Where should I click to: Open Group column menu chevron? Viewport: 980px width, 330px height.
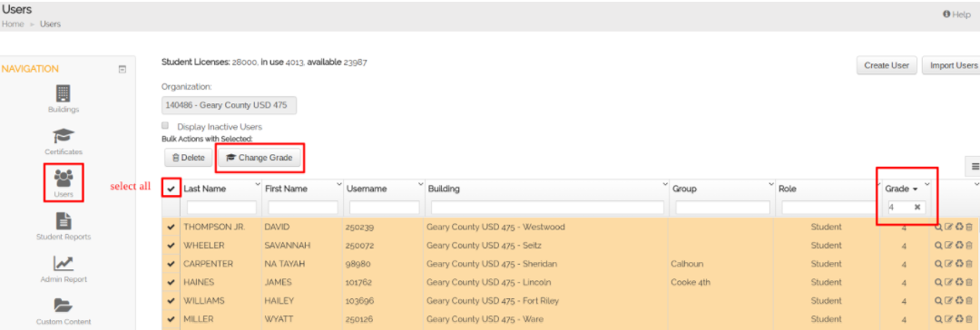click(771, 184)
